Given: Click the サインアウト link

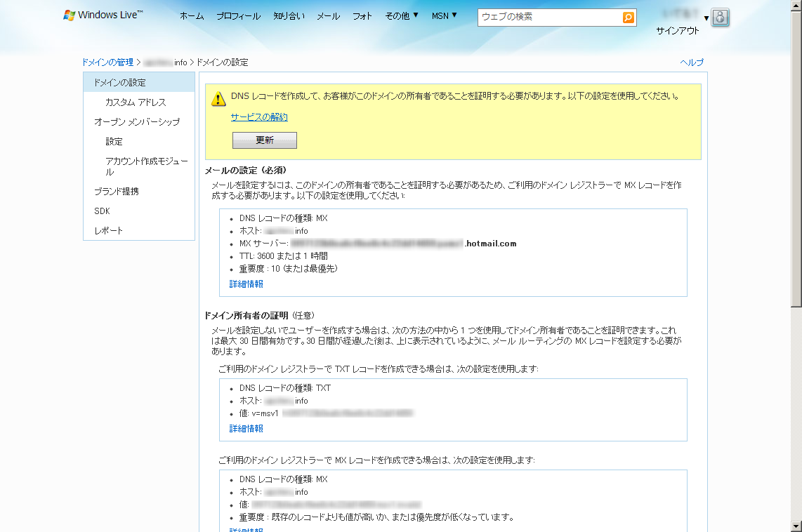Looking at the screenshot, I should tap(678, 31).
